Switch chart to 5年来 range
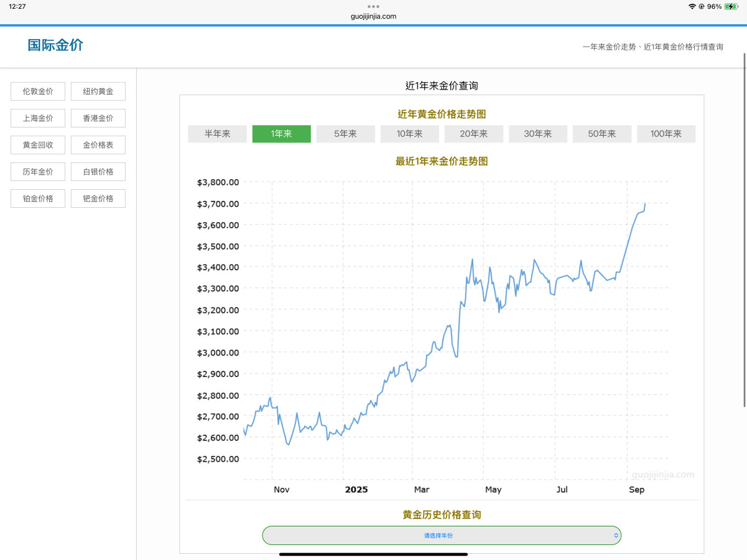747x560 pixels. pyautogui.click(x=345, y=134)
